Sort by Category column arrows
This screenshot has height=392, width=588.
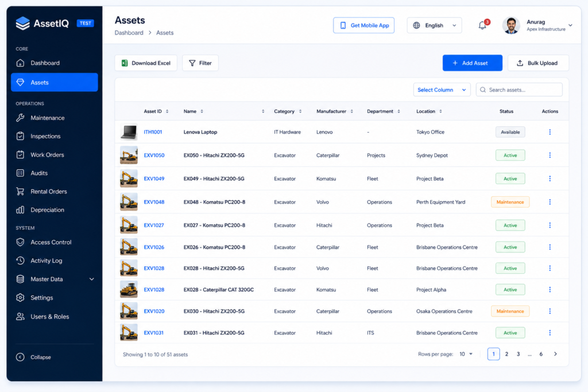point(300,111)
